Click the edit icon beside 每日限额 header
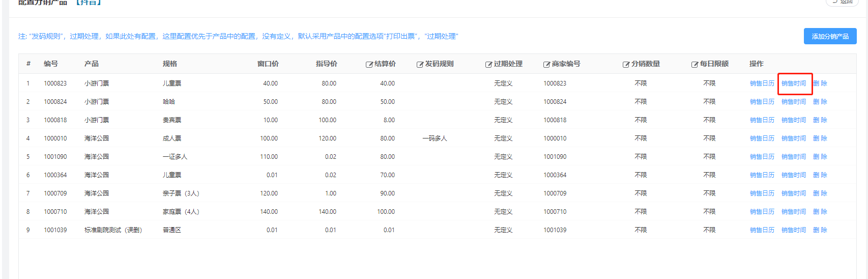 tap(695, 65)
